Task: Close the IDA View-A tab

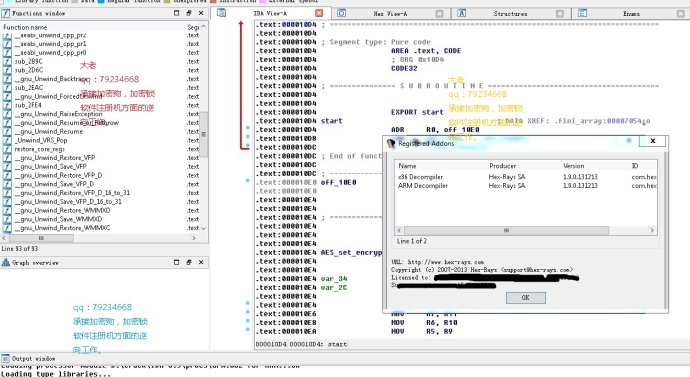Action: tap(319, 13)
